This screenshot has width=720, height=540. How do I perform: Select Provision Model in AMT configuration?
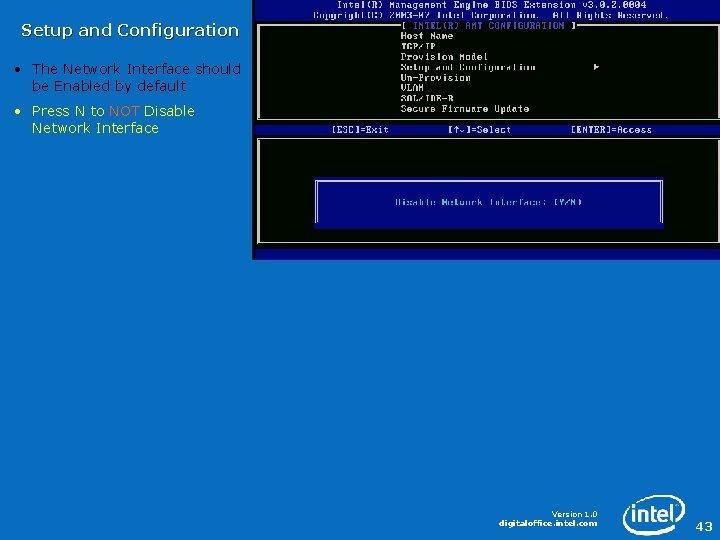[x=444, y=57]
